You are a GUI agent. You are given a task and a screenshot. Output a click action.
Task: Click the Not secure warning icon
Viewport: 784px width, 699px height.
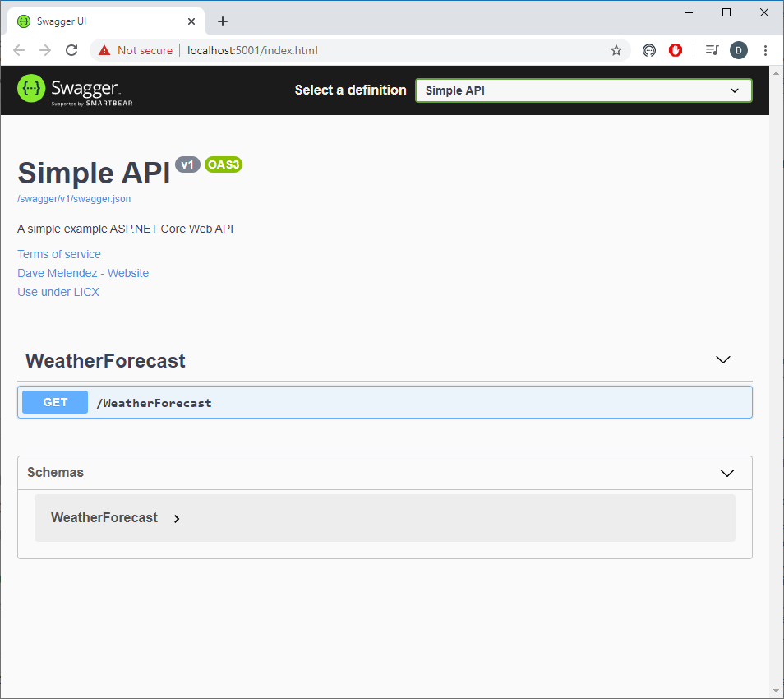click(x=104, y=50)
